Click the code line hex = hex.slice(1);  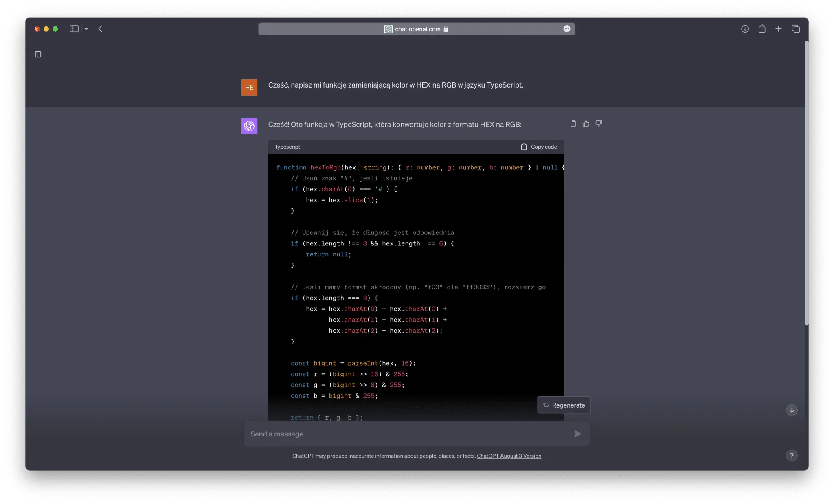[342, 200]
